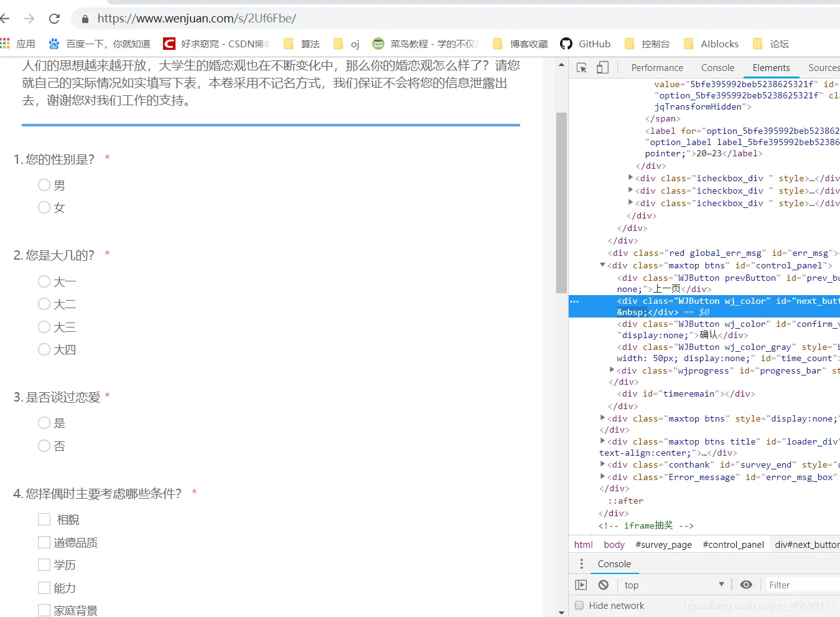The width and height of the screenshot is (840, 617).
Task: Click the ellipsis on the highlighted DOM row
Action: 574,301
